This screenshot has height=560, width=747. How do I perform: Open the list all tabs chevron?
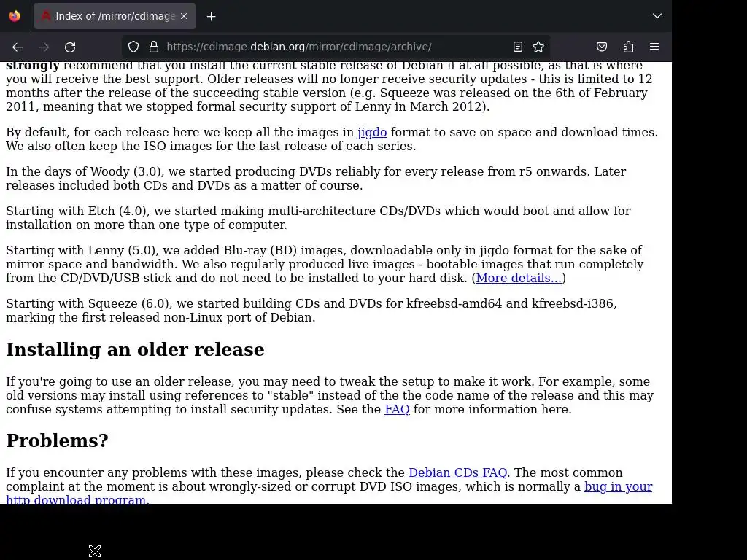657,16
